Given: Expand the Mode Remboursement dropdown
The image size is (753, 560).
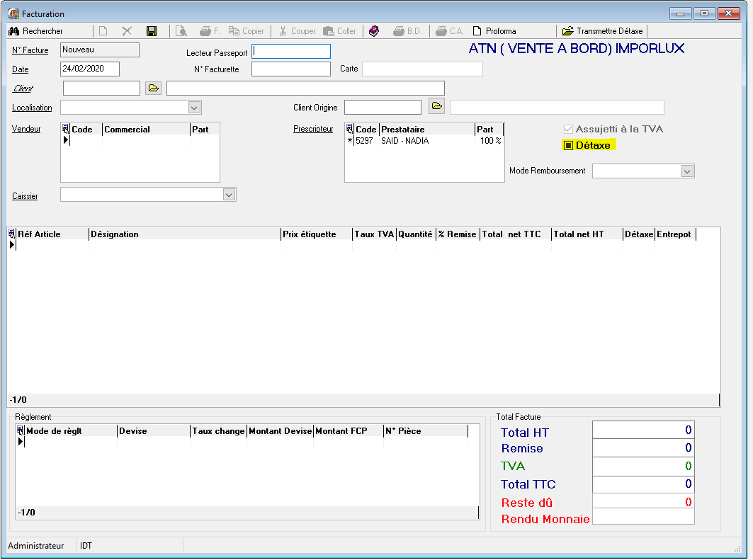Looking at the screenshot, I should click(x=686, y=171).
